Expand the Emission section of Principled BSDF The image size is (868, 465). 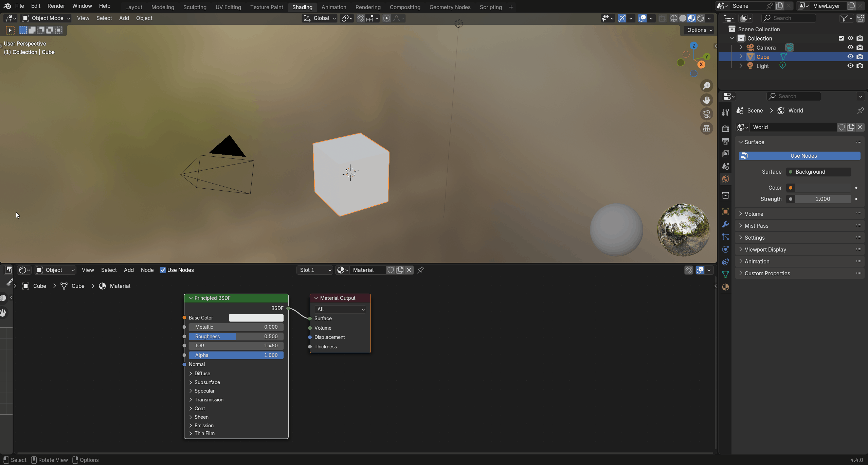[x=204, y=426]
